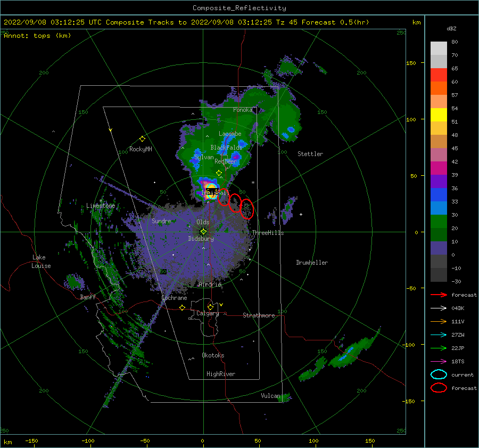
Task: Click the Strathmore label
Action: pos(259,315)
